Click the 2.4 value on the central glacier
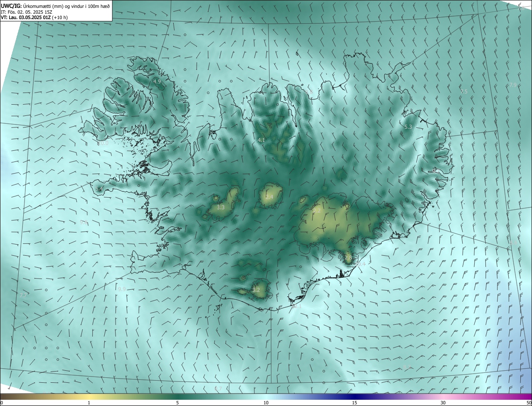Image resolution: width=532 pixels, height=406 pixels. tap(269, 197)
